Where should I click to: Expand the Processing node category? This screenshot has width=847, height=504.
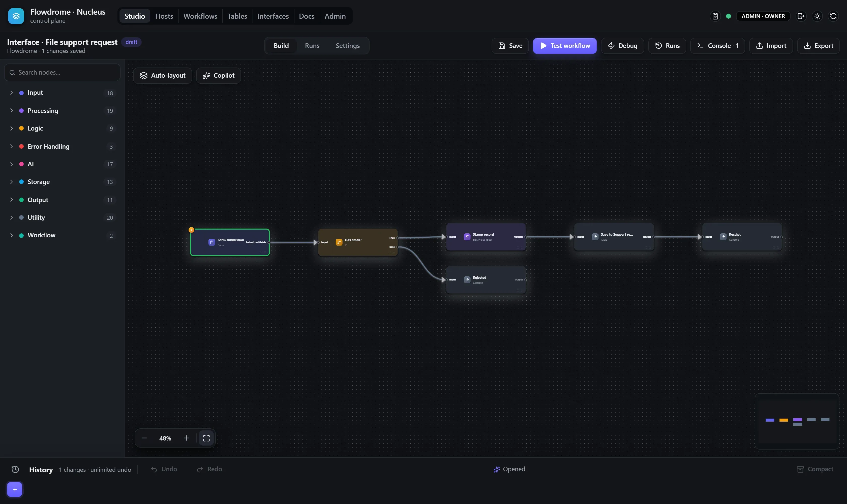pos(12,110)
